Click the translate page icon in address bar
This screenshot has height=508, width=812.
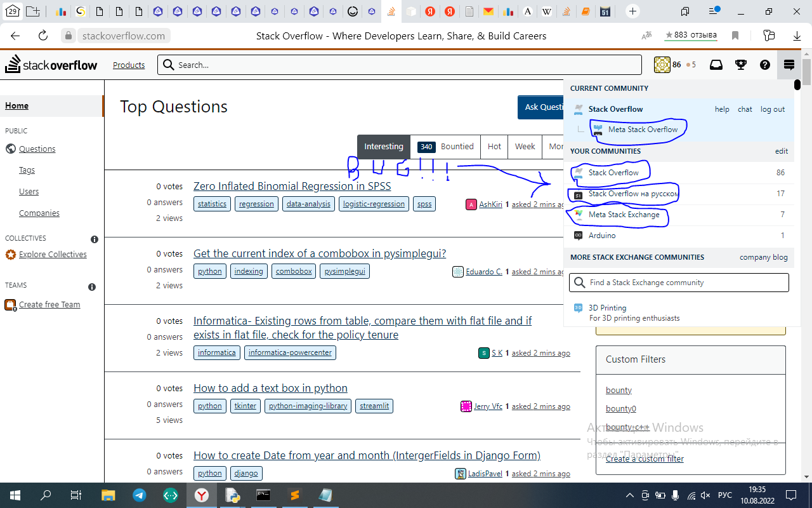(646, 36)
